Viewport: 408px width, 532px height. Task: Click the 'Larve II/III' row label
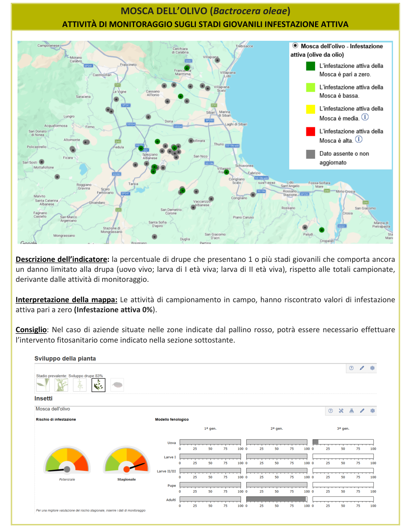166,471
